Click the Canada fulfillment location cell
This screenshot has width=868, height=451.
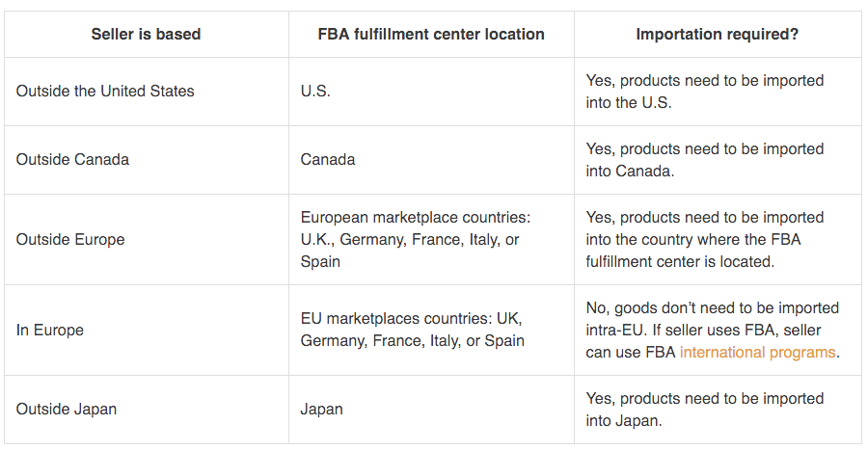(328, 160)
